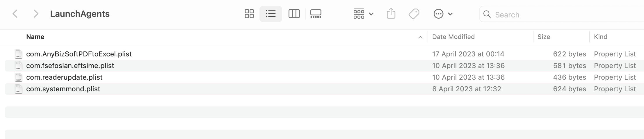Viewport: 644px width, 139px height.
Task: Select the list view button
Action: (271, 14)
